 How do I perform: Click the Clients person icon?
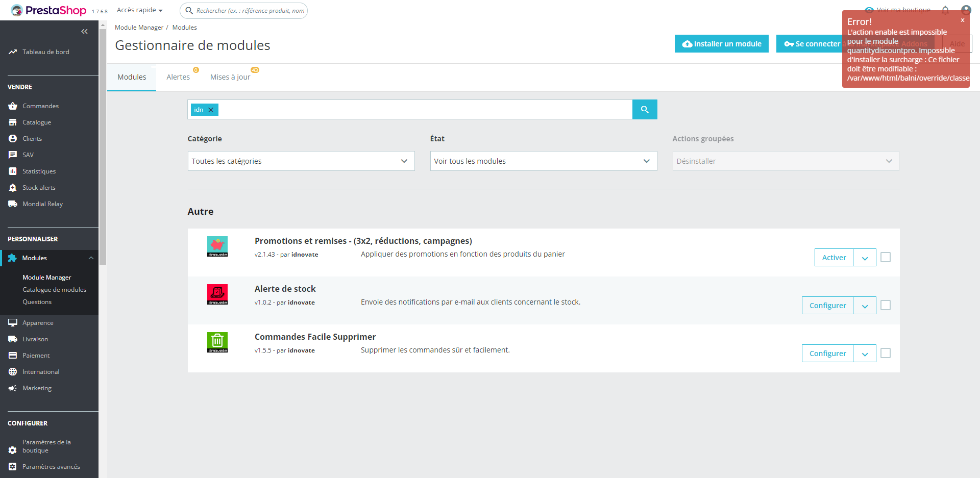[x=13, y=139]
